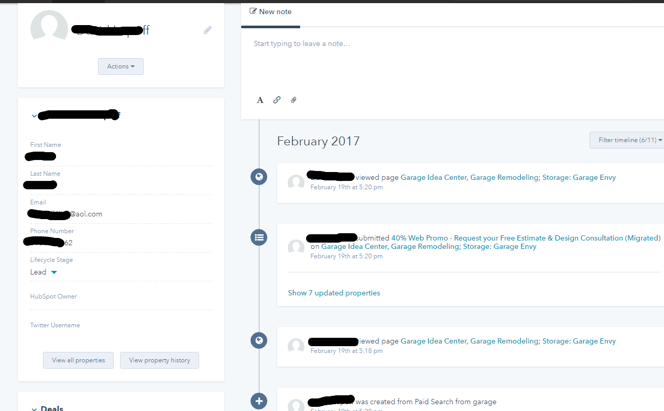The image size is (664, 411).
Task: Click the Phone Number field value
Action: point(48,243)
